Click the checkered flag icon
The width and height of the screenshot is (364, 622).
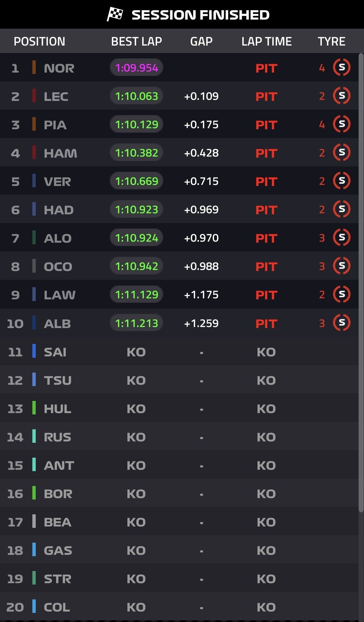pos(115,15)
